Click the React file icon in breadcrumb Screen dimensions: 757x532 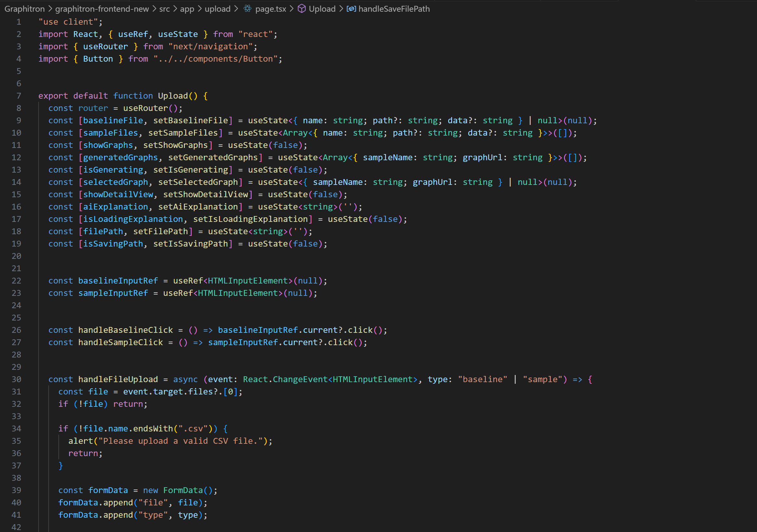(x=247, y=9)
